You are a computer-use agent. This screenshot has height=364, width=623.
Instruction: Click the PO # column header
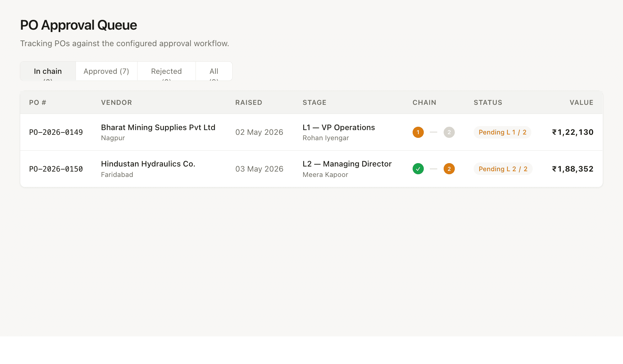37,102
